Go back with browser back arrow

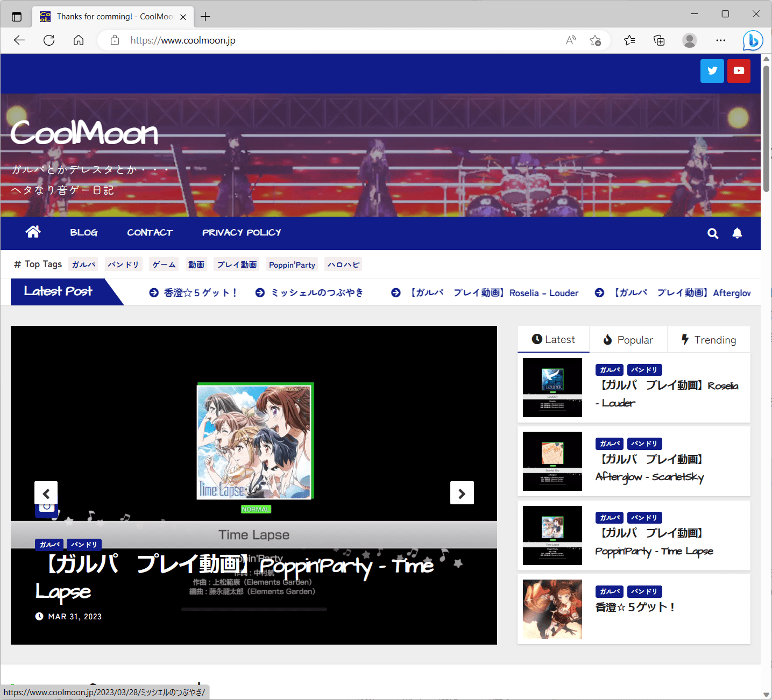19,40
